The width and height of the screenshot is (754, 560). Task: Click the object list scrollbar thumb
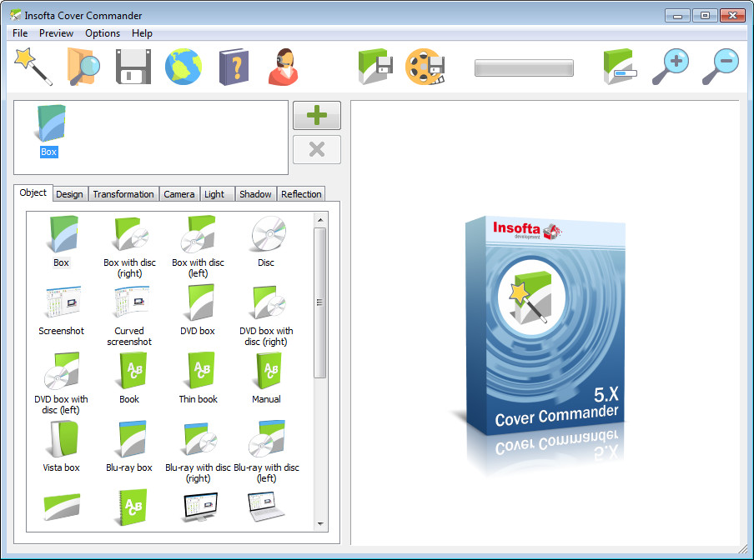pos(319,302)
